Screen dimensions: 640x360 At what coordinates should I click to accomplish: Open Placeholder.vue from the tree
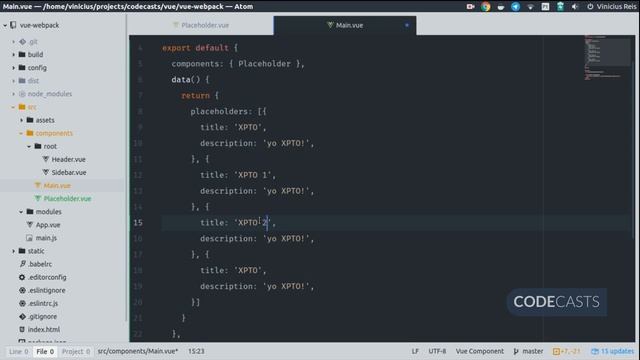67,199
